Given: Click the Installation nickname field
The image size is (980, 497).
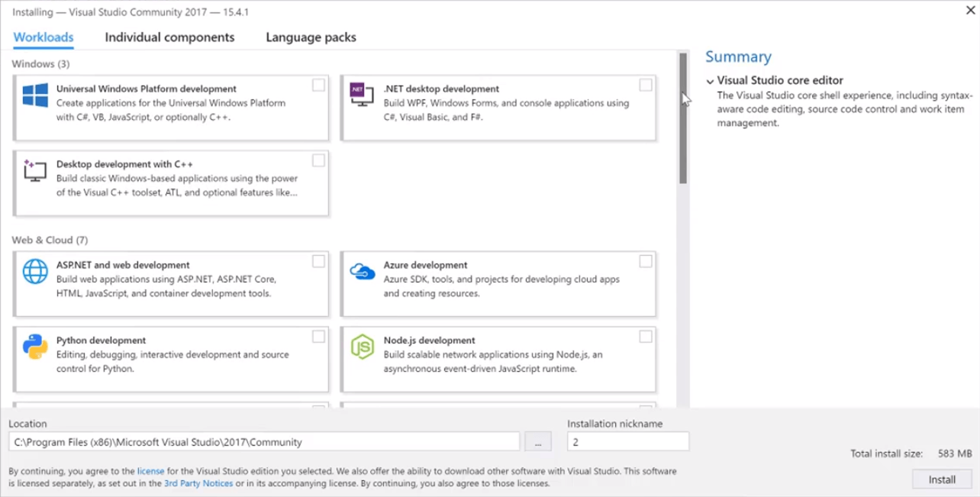Looking at the screenshot, I should pos(628,441).
